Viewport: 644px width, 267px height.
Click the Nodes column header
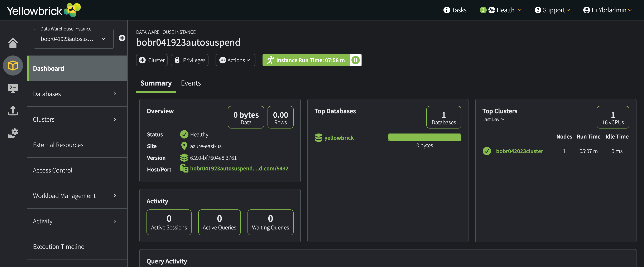coord(564,136)
